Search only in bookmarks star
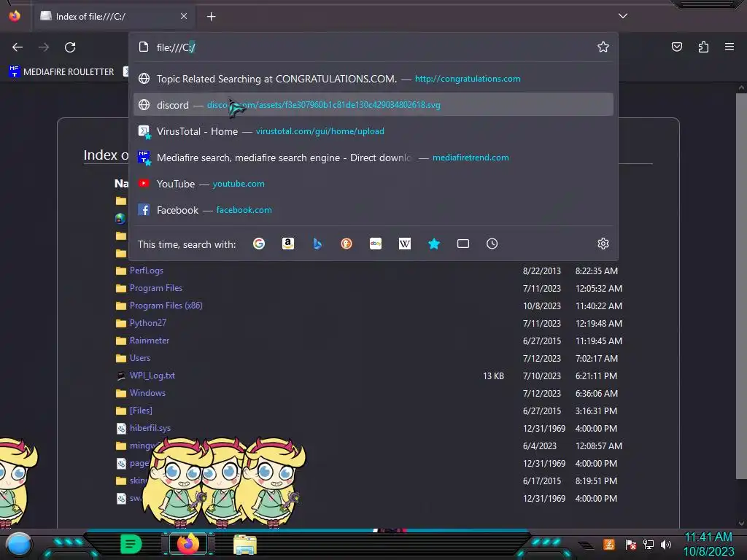The height and width of the screenshot is (560, 747). 434,244
